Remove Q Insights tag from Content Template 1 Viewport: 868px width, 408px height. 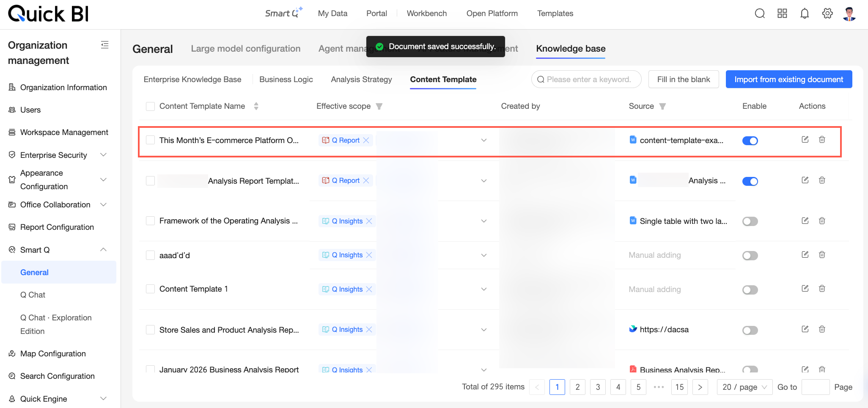pos(369,289)
